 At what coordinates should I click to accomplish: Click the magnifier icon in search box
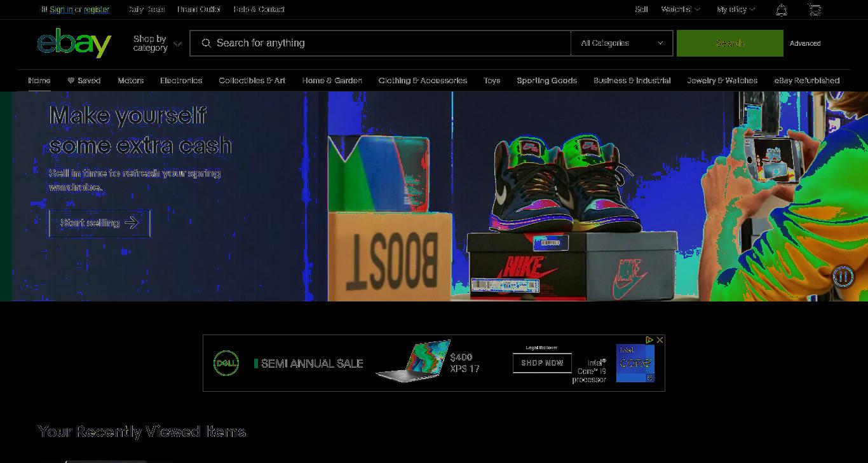206,43
